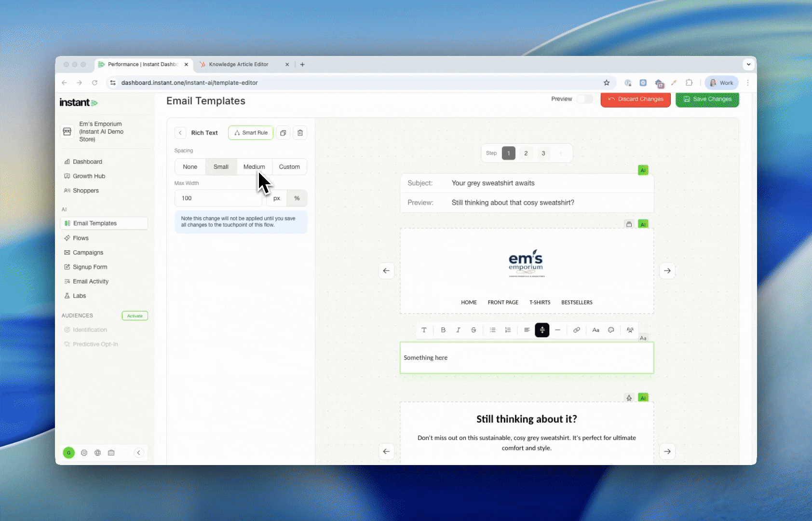Image resolution: width=812 pixels, height=521 pixels.
Task: Switch to the Knowledge Article Editor tab
Action: point(240,64)
